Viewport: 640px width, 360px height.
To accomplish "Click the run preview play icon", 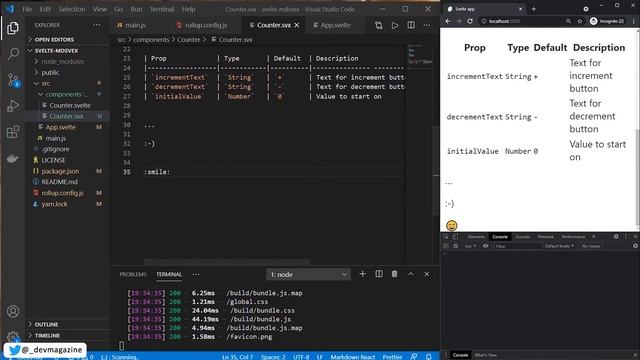I will pyautogui.click(x=395, y=25).
